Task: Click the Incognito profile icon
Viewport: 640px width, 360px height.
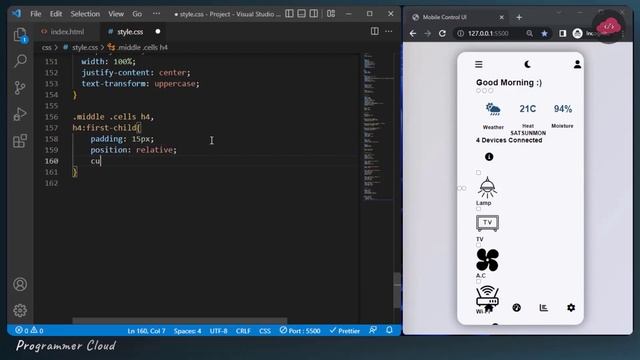Action: pos(577,33)
